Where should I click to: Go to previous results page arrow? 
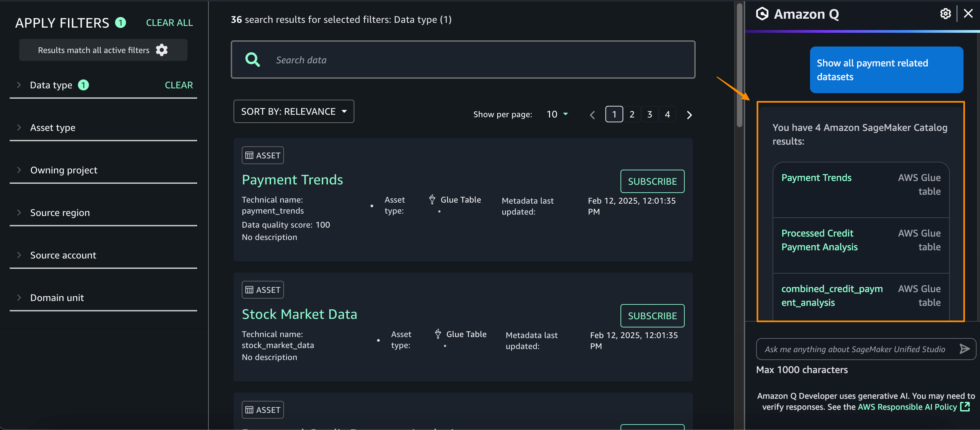[x=592, y=114]
